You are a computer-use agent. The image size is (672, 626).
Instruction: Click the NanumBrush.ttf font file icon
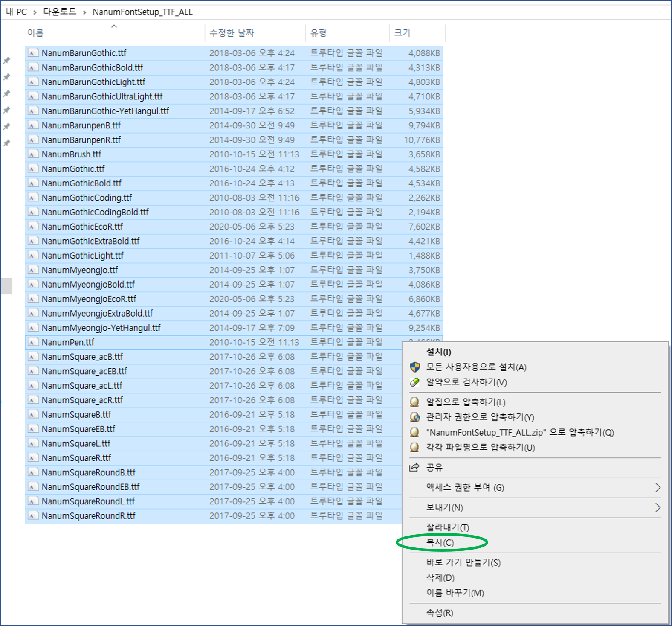pyautogui.click(x=33, y=154)
